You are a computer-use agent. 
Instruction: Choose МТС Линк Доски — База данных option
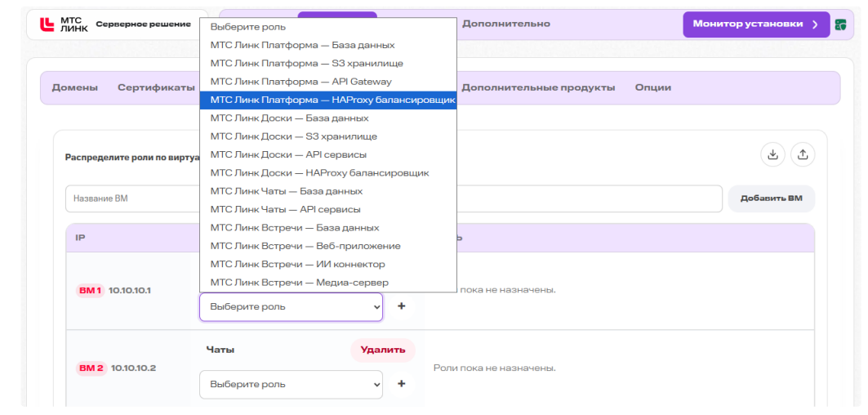(x=328, y=118)
